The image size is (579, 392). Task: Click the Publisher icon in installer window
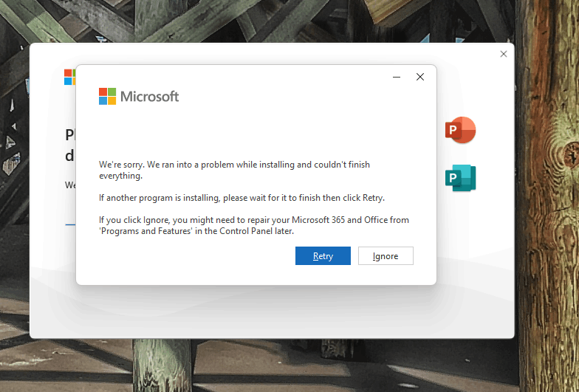[461, 178]
